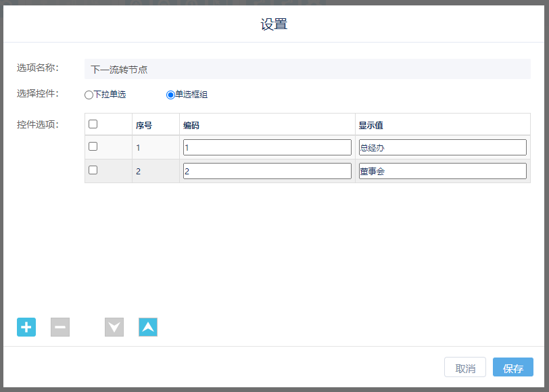Click the blue move up arrow icon
This screenshot has height=392, width=549.
click(148, 327)
